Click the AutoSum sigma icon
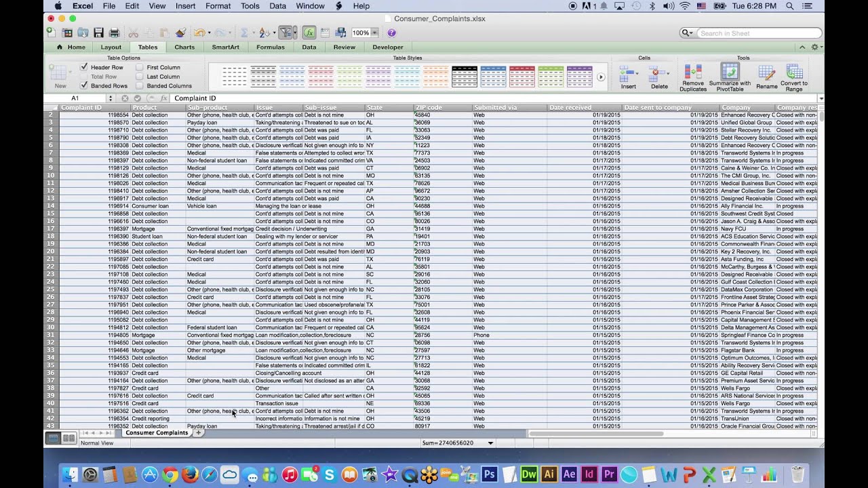Screen dimensions: 868x488 pos(244,33)
